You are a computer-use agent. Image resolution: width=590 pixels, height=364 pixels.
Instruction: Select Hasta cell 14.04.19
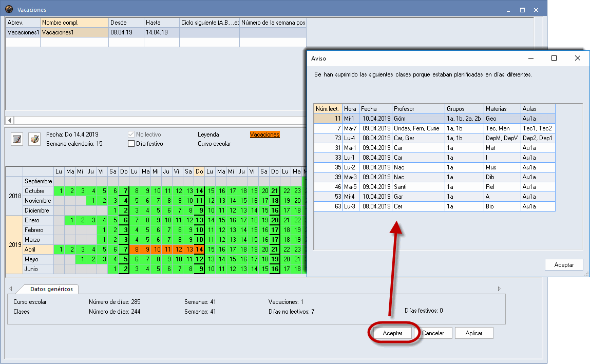pyautogui.click(x=162, y=32)
